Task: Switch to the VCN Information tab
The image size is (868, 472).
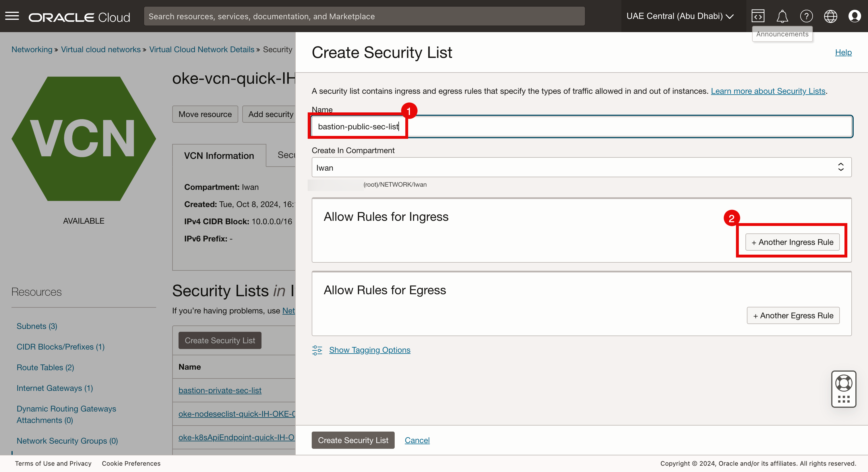Action: coord(219,155)
